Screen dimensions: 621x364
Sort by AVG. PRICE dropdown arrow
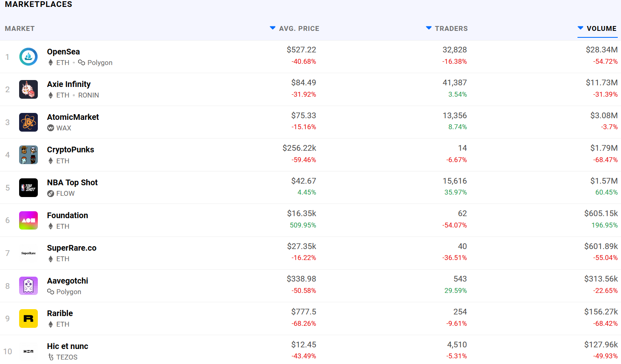(x=272, y=28)
